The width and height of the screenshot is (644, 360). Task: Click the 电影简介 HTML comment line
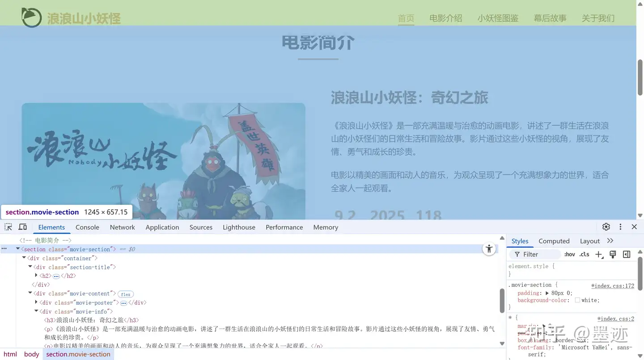pyautogui.click(x=45, y=240)
